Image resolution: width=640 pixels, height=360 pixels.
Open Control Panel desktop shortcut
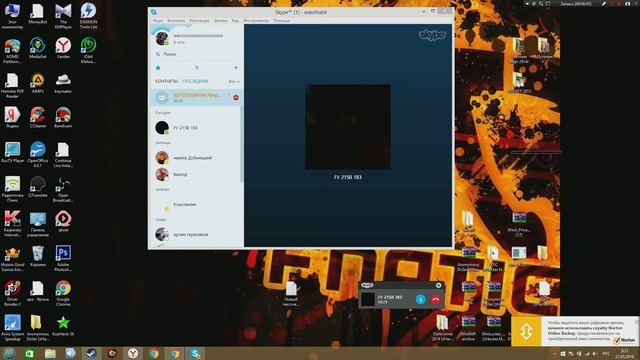pos(38,224)
